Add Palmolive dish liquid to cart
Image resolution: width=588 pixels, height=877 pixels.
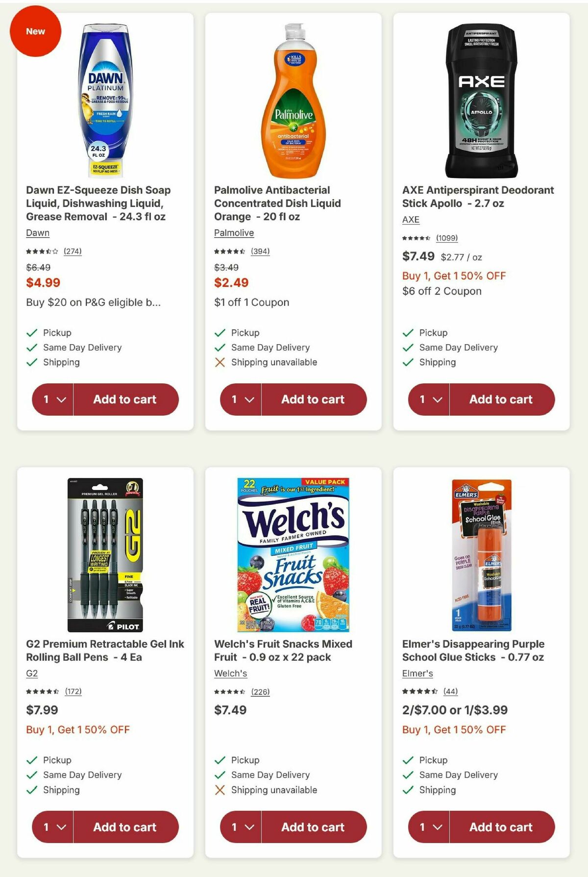312,400
